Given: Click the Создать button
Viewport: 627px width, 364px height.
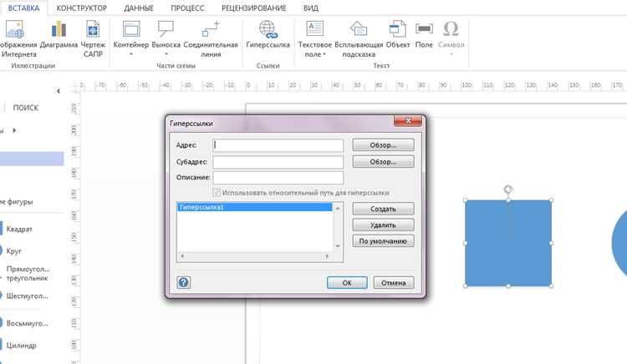Looking at the screenshot, I should (x=383, y=209).
